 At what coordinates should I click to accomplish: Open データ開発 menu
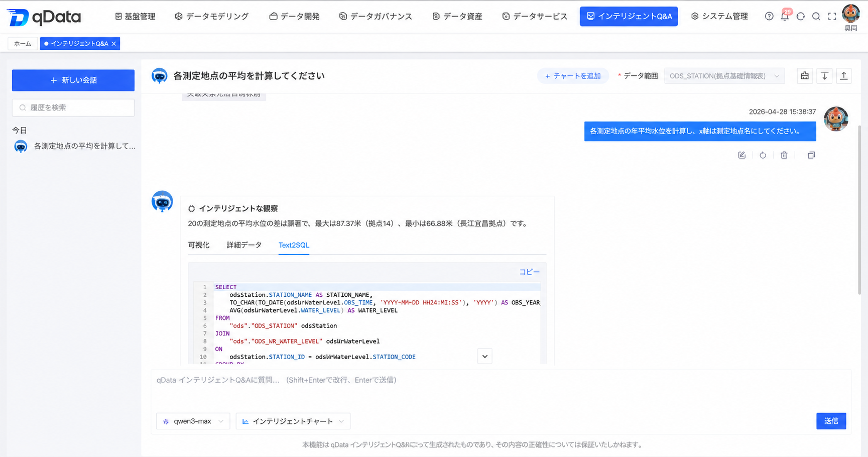[294, 16]
